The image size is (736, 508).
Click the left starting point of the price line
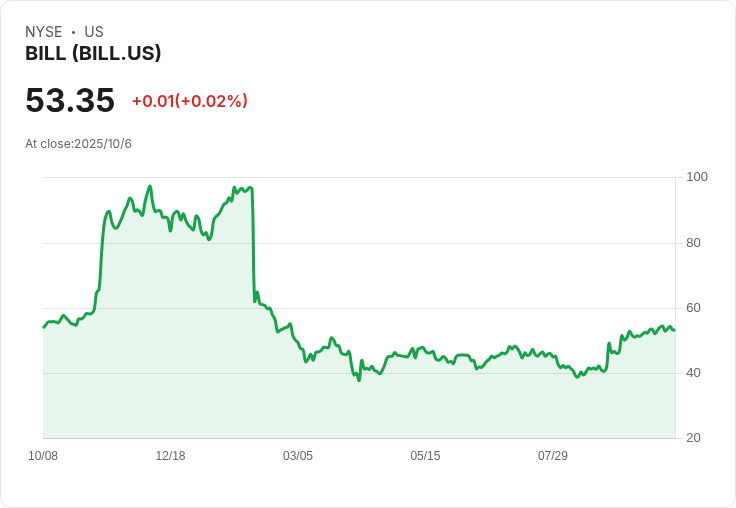(44, 327)
